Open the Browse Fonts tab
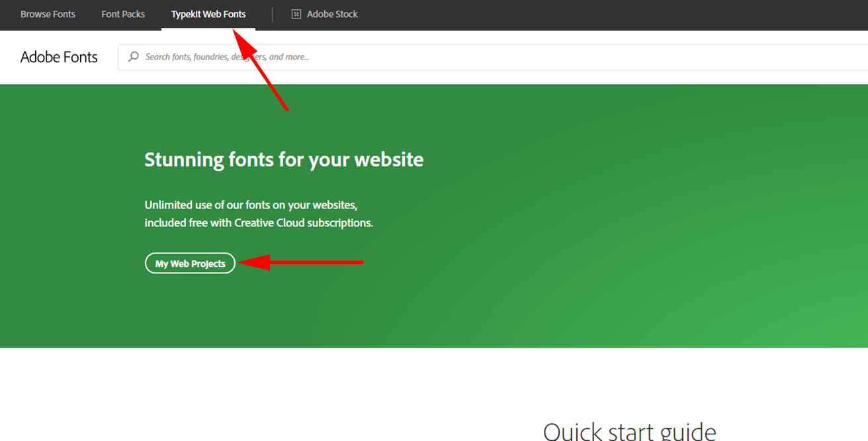Viewport: 868px width, 441px height. [x=48, y=14]
